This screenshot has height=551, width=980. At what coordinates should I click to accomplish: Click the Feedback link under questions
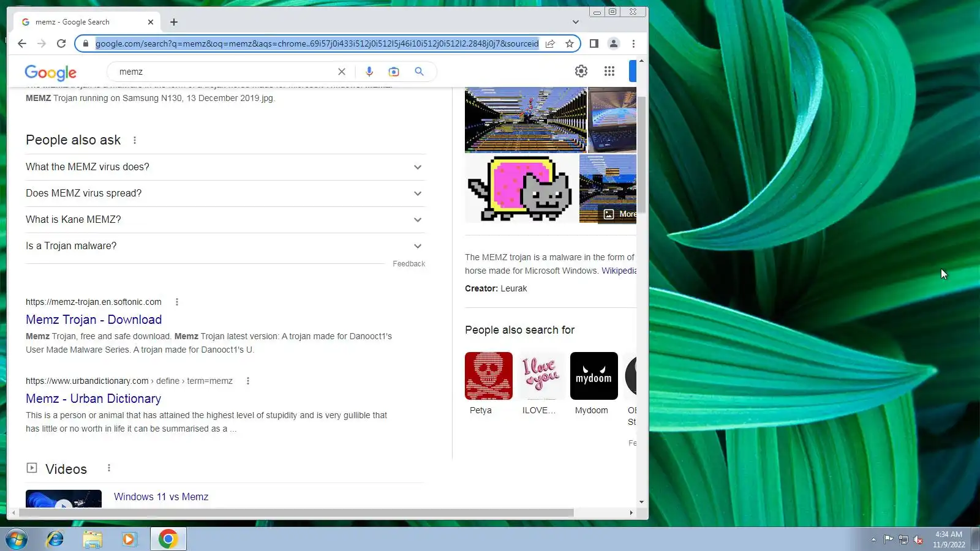click(409, 264)
